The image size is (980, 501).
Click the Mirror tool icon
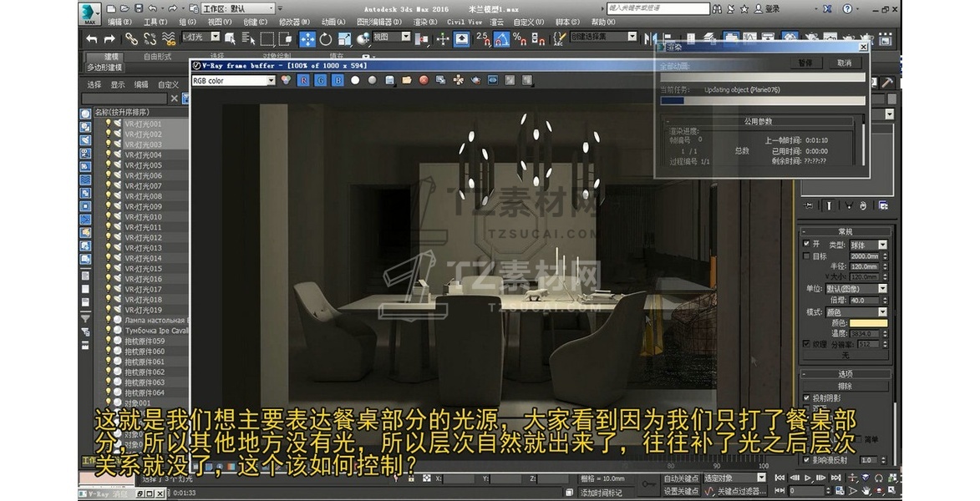click(651, 38)
